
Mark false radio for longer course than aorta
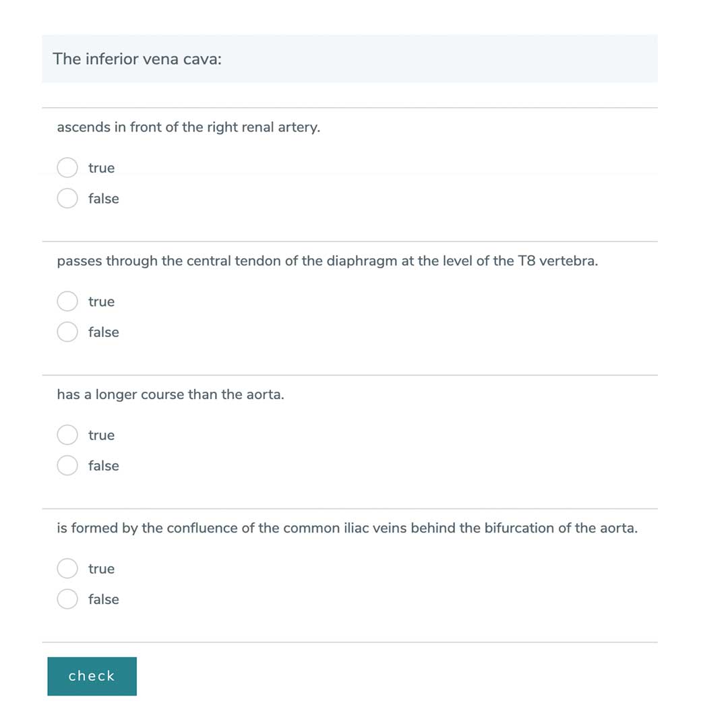(67, 465)
